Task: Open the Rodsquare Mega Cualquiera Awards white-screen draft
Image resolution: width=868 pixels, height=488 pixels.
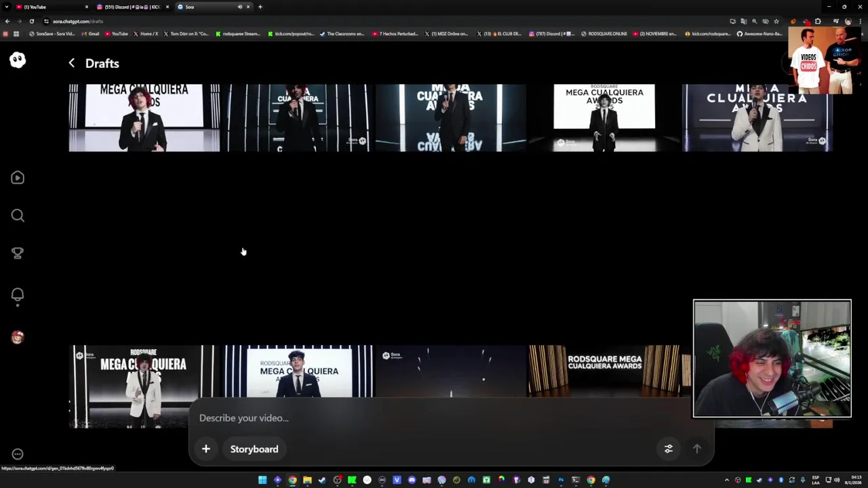Action: click(x=604, y=118)
